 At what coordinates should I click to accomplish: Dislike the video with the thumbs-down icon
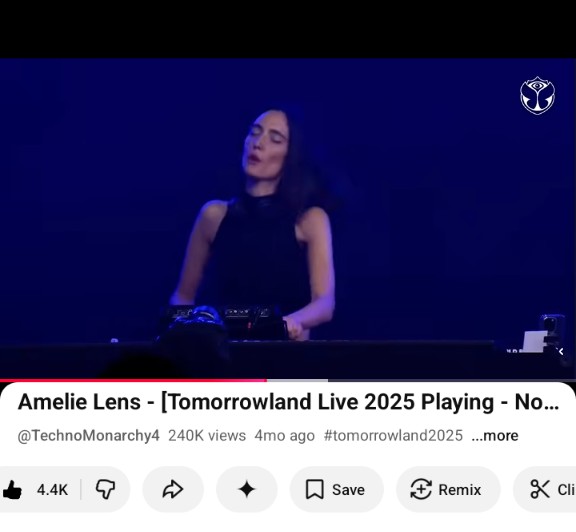105,489
